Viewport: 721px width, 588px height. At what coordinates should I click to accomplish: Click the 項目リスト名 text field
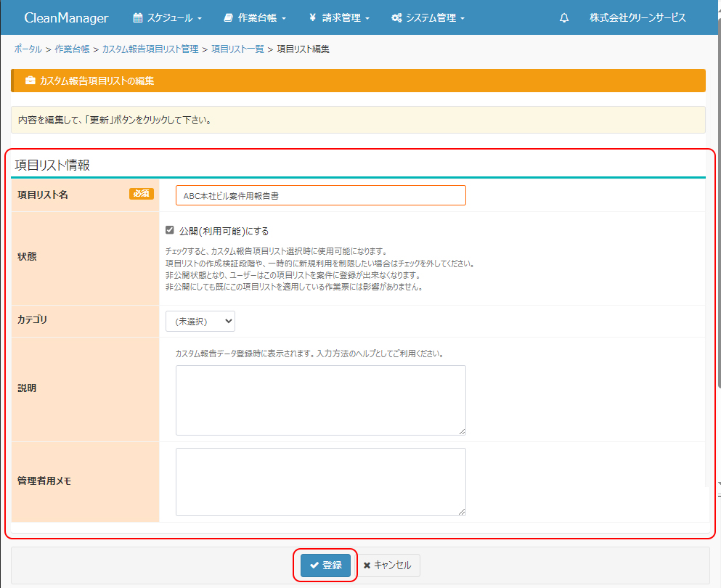coord(320,195)
